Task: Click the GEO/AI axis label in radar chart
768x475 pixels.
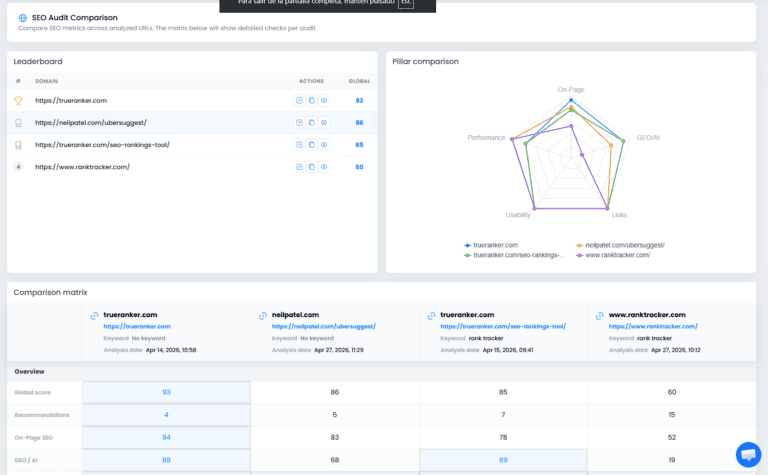Action: [648, 138]
